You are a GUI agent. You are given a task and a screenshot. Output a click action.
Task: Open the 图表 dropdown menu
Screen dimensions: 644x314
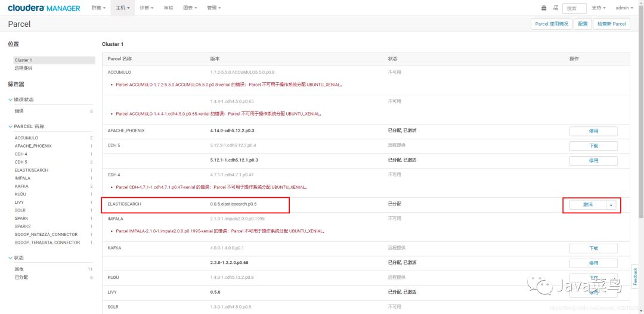190,8
